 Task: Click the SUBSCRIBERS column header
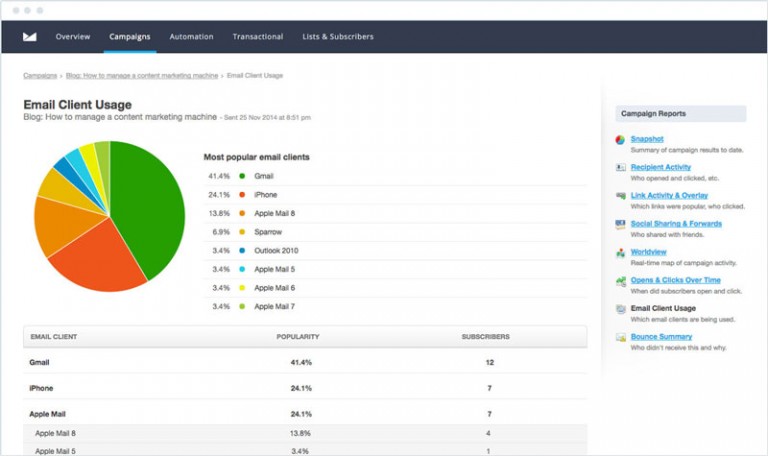pos(485,336)
